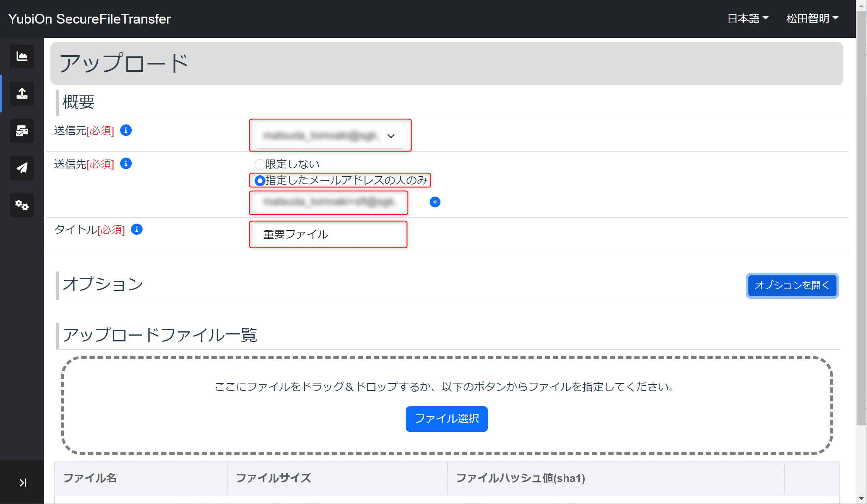The width and height of the screenshot is (867, 504).
Task: Select the upload icon in sidebar
Action: [22, 93]
